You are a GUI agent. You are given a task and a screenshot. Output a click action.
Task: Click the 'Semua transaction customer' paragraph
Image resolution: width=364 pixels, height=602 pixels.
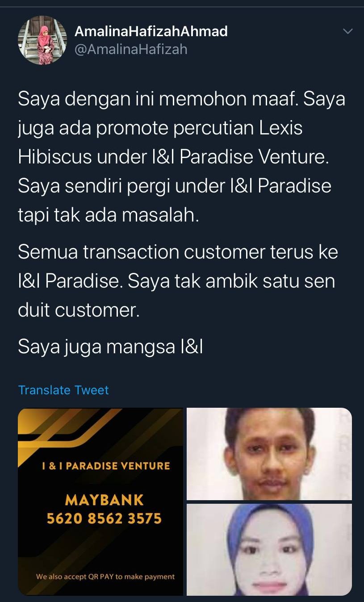tap(178, 281)
